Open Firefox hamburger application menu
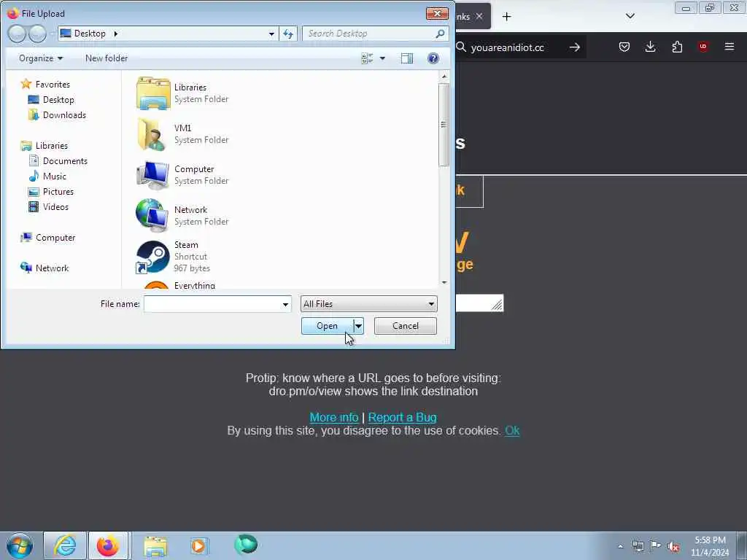 [x=729, y=47]
